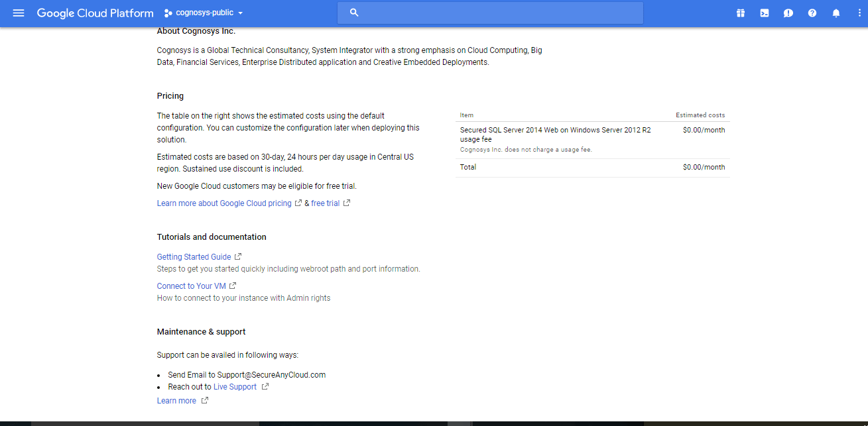Click the external link icon beside free trial
Image resolution: width=868 pixels, height=426 pixels.
[x=347, y=203]
